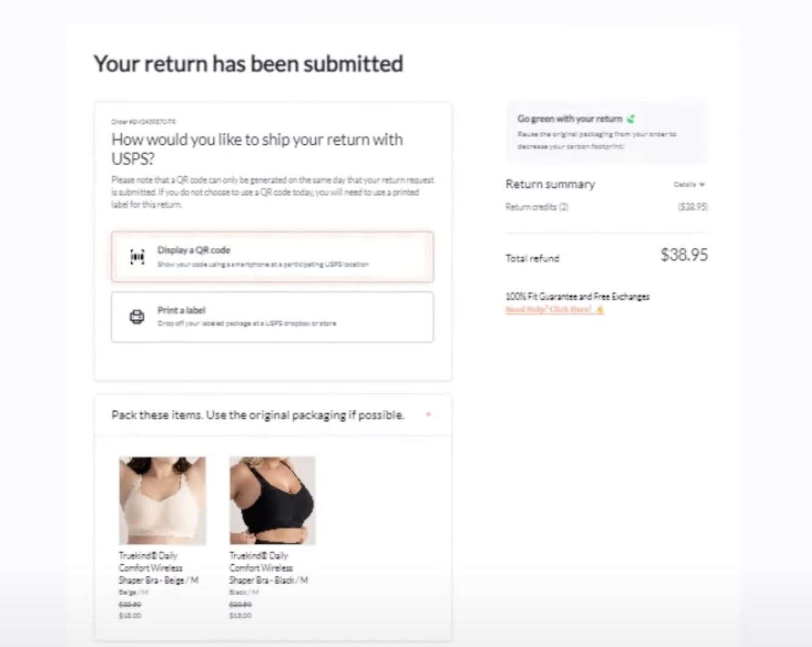Viewport: 812px width, 647px height.
Task: Click the Return summary heading
Action: 550,184
